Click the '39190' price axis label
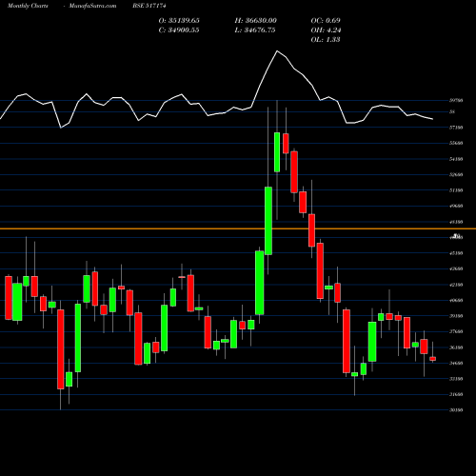Image resolution: width=476 pixels, height=476 pixels. (x=456, y=316)
